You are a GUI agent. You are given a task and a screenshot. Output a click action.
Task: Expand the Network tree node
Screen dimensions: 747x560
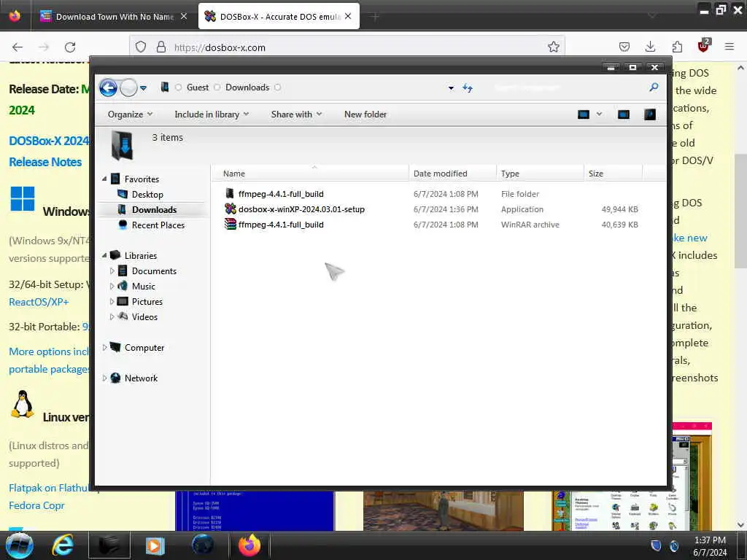pos(104,378)
